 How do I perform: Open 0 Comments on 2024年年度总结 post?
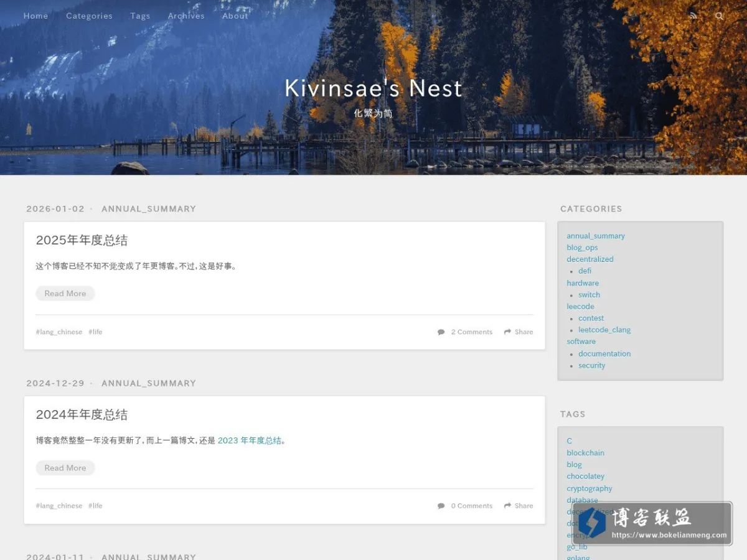pos(472,506)
